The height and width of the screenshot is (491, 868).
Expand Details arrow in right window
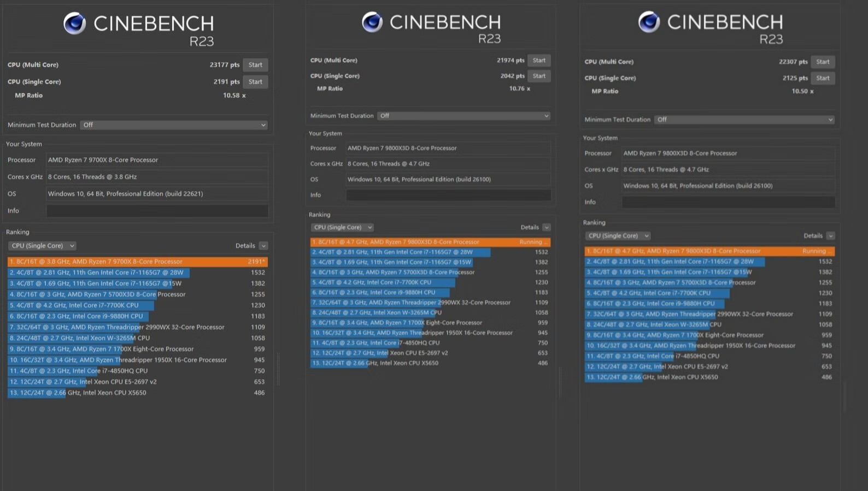(831, 236)
